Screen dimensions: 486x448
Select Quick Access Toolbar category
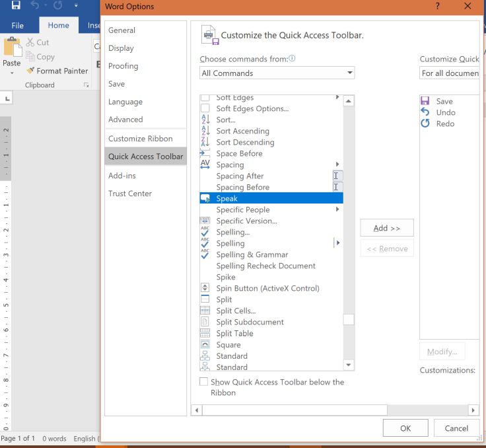tap(145, 157)
